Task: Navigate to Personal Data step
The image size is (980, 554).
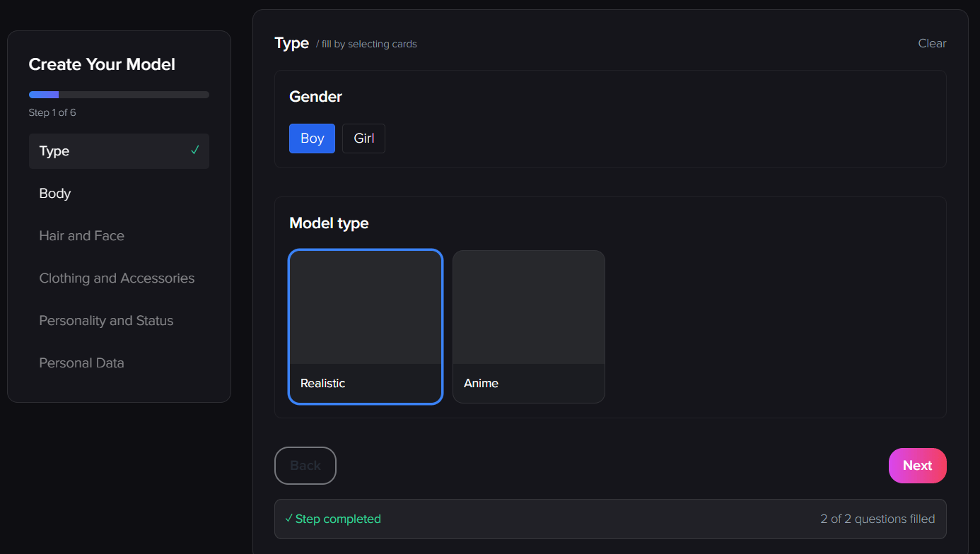Action: [81, 363]
